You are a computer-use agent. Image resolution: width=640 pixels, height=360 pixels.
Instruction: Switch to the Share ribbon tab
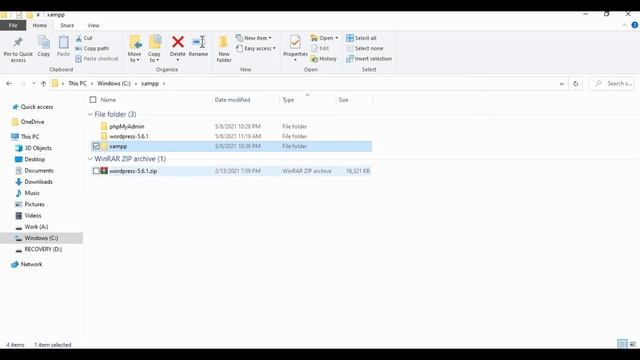pos(67,25)
